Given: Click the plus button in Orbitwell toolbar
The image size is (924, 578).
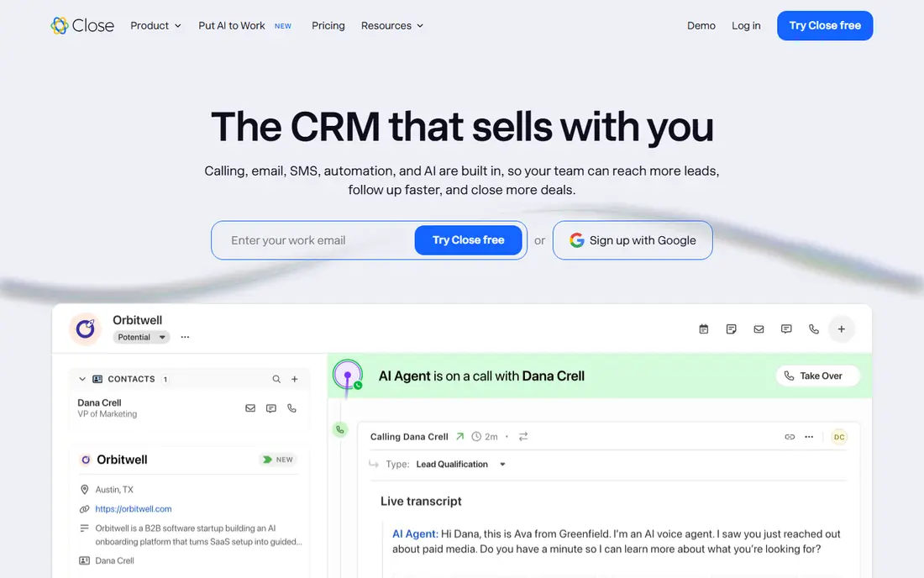Looking at the screenshot, I should pos(842,328).
